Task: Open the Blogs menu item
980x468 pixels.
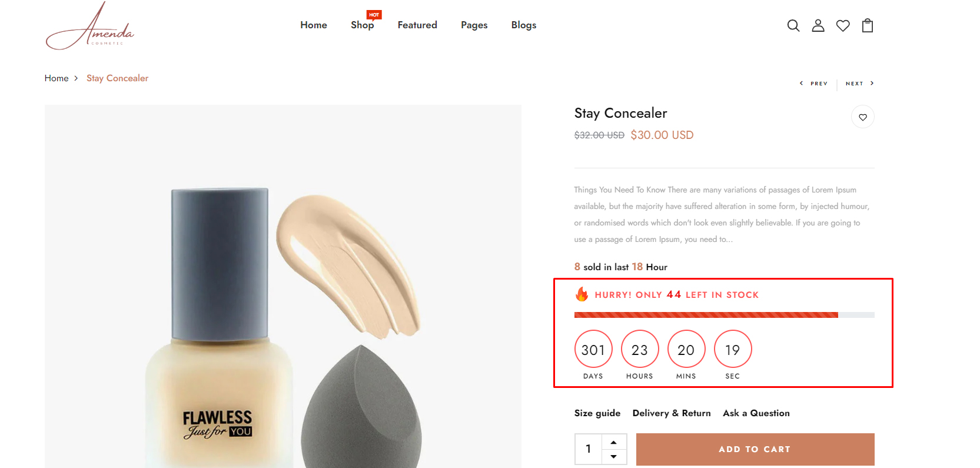Action: tap(524, 25)
